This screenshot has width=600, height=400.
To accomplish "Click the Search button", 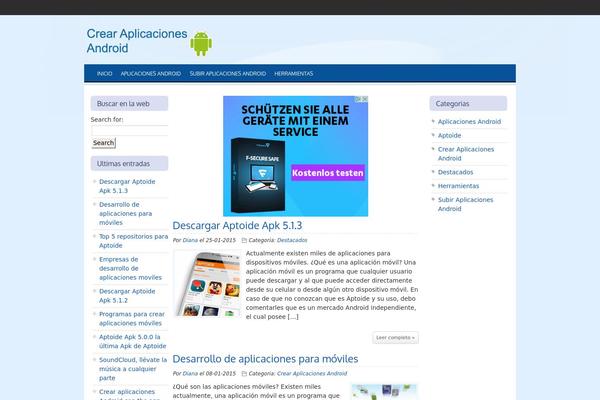I will point(103,143).
